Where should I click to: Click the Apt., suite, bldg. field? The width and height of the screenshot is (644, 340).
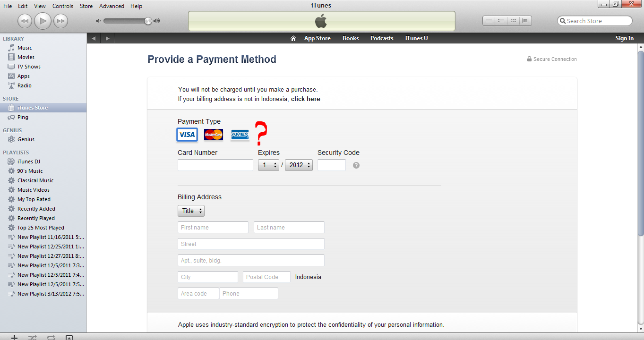[x=251, y=261]
